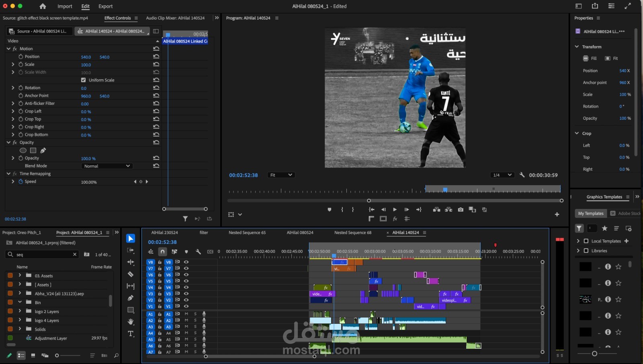Lock the V3 video track

160,294
